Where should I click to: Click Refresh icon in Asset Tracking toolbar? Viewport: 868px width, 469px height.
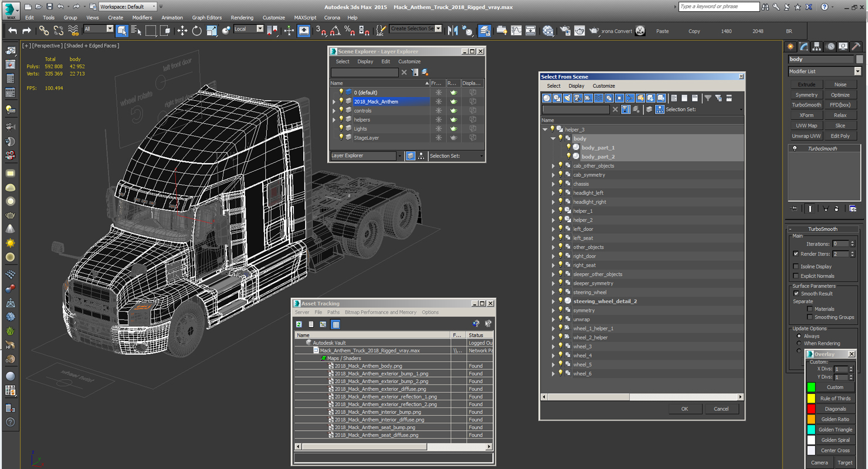[x=299, y=324]
